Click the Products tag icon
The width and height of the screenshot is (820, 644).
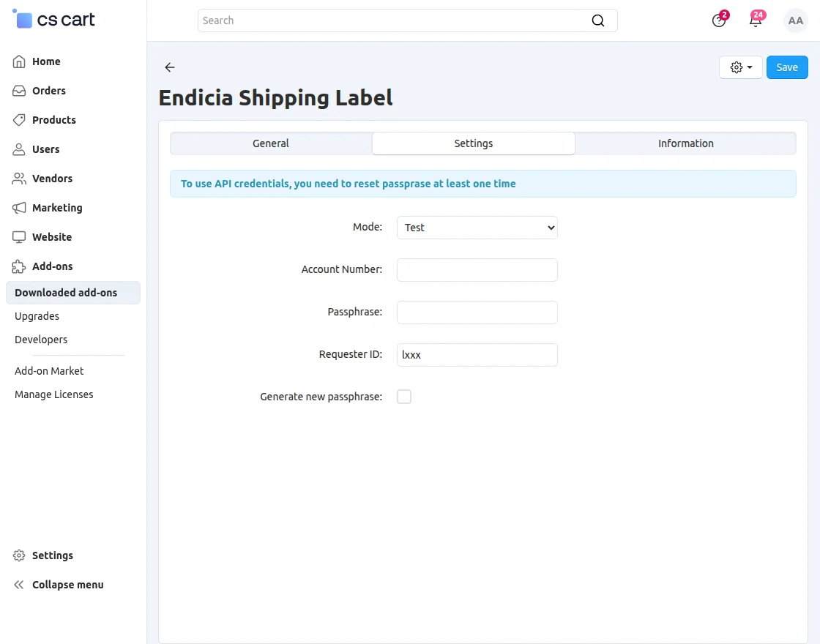click(x=19, y=120)
